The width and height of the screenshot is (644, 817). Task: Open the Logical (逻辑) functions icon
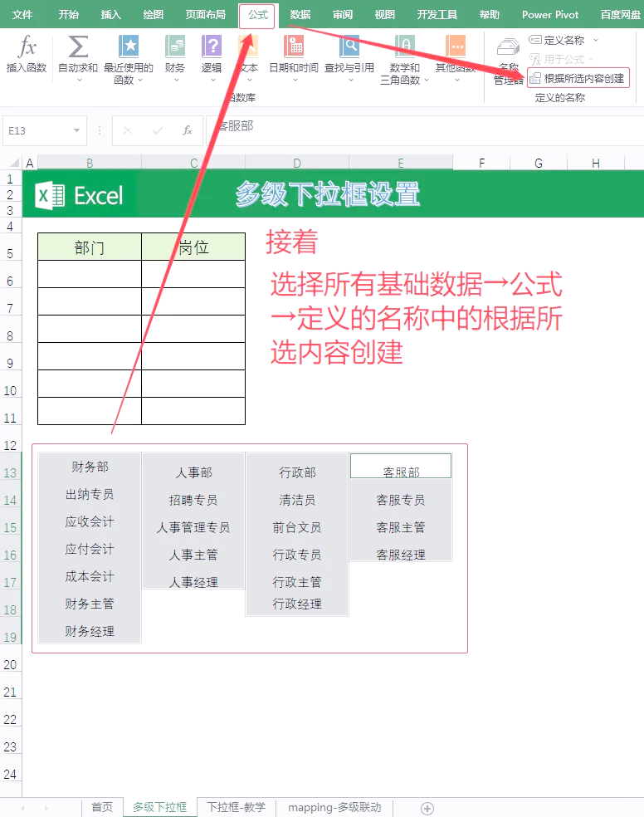(212, 46)
